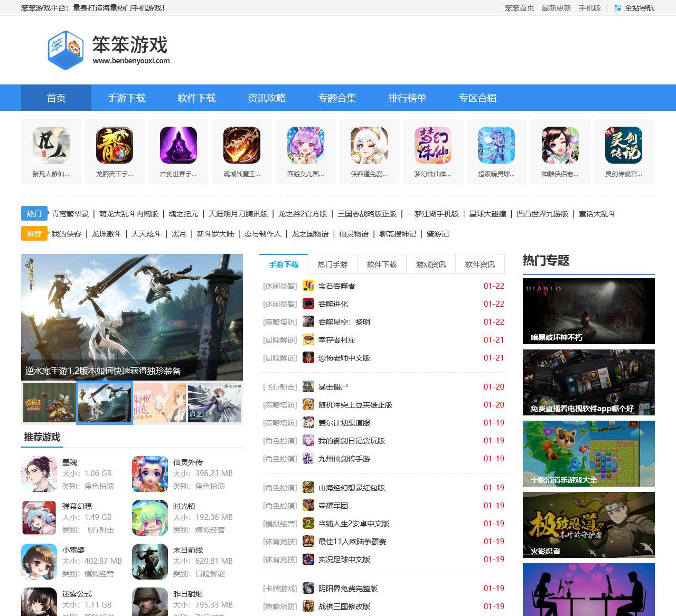Open the 排行榜单 menu item
676x616 pixels.
pyautogui.click(x=408, y=98)
